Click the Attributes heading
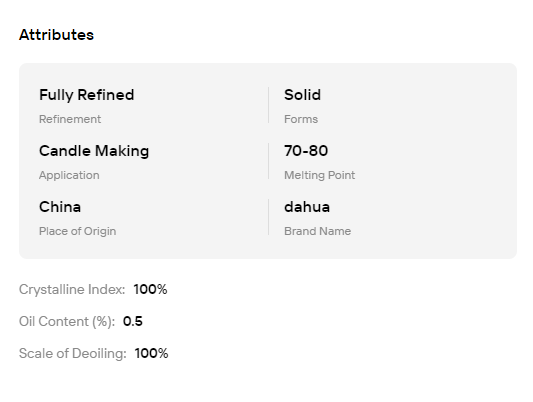533x402 pixels. point(56,35)
